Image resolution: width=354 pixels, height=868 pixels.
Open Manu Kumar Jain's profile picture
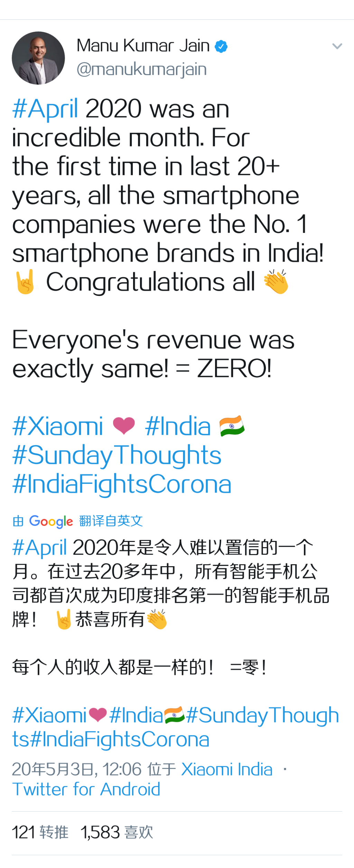(38, 58)
